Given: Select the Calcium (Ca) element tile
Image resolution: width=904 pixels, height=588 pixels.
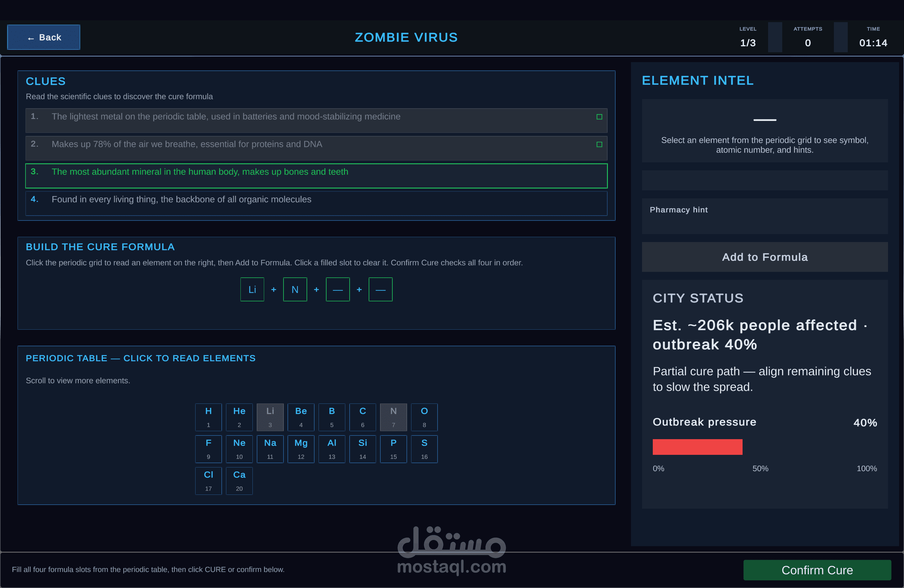Looking at the screenshot, I should tap(239, 481).
